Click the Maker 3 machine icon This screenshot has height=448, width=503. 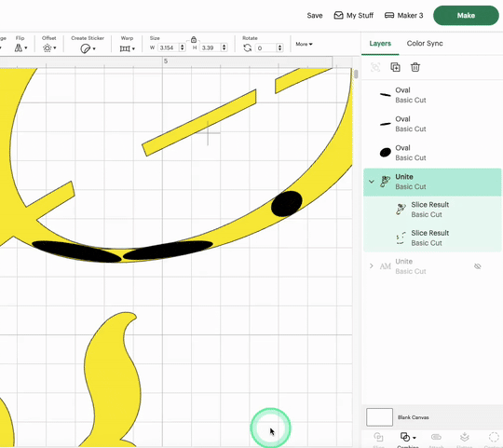[x=389, y=16]
